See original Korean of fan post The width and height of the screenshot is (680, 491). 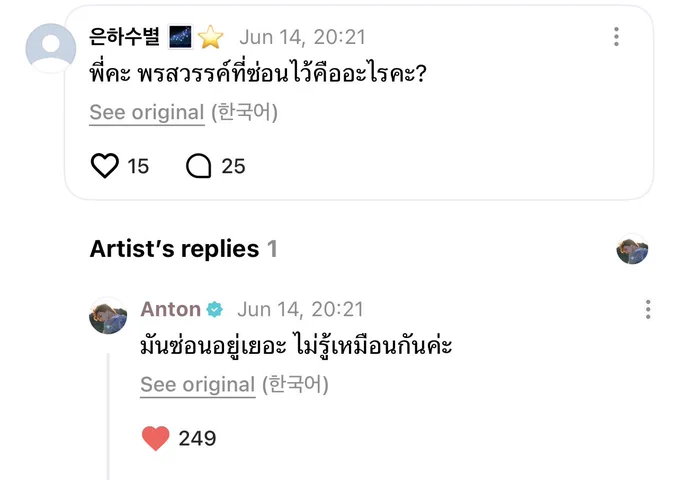[147, 112]
